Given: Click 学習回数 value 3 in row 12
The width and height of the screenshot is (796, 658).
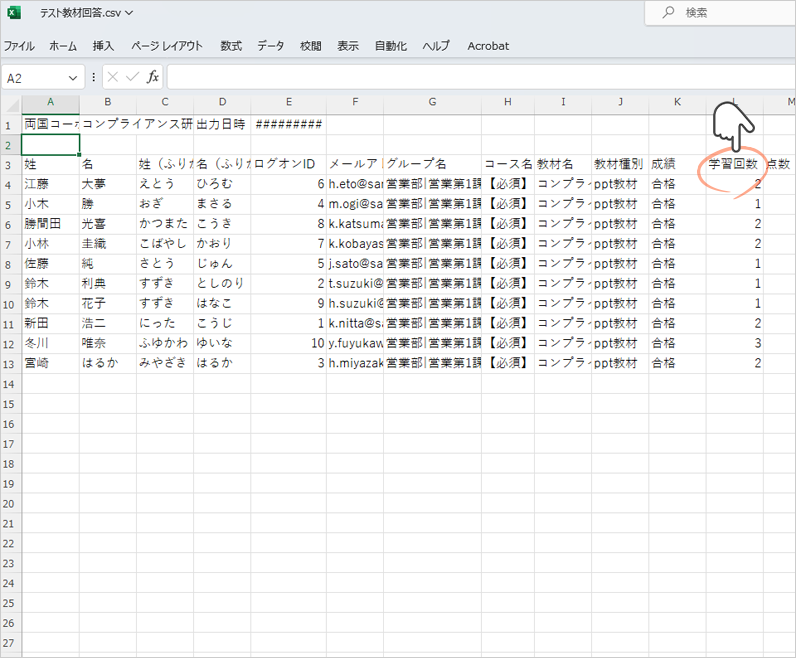Looking at the screenshot, I should 735,344.
